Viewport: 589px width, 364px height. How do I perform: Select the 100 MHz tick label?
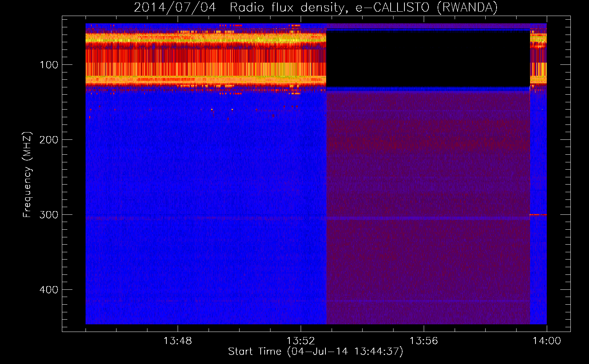(x=49, y=65)
